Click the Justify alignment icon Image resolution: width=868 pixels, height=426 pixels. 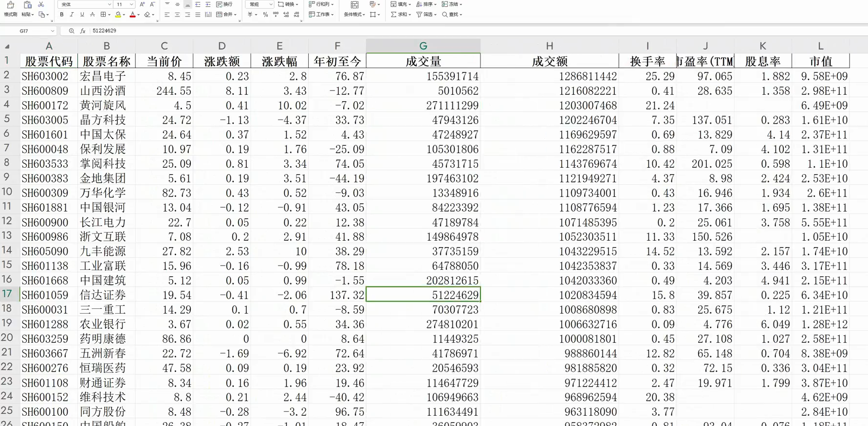pos(198,15)
